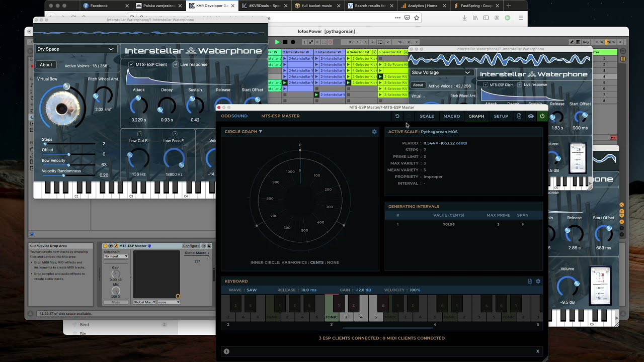The height and width of the screenshot is (362, 644).
Task: Adjust the Velocity Randomness slider
Action: point(69,175)
